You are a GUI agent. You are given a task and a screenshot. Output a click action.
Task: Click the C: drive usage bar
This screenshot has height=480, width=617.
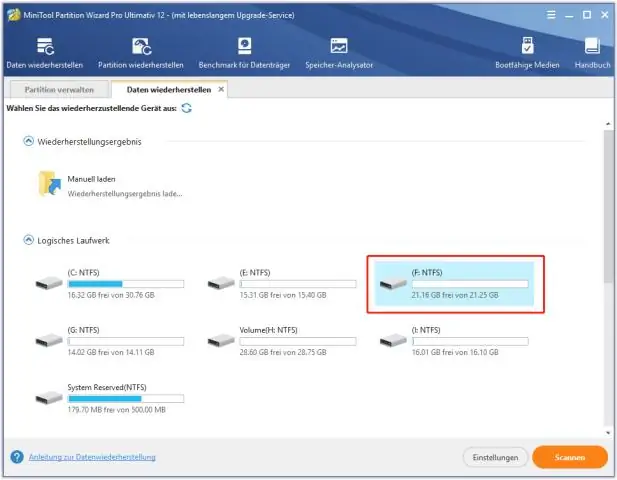pos(126,284)
